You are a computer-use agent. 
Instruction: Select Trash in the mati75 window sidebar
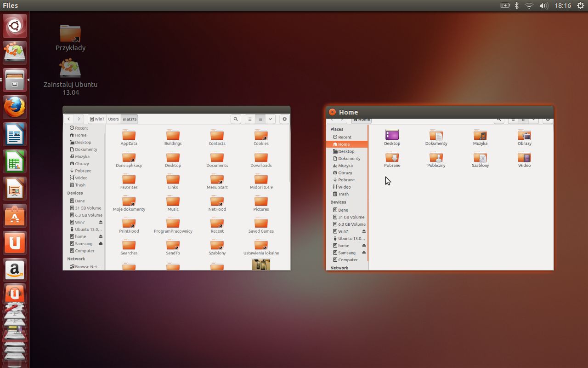pyautogui.click(x=77, y=185)
